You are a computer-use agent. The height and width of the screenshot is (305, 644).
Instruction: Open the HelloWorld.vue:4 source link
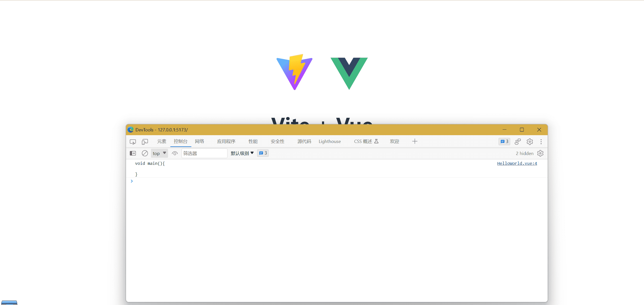pos(517,163)
